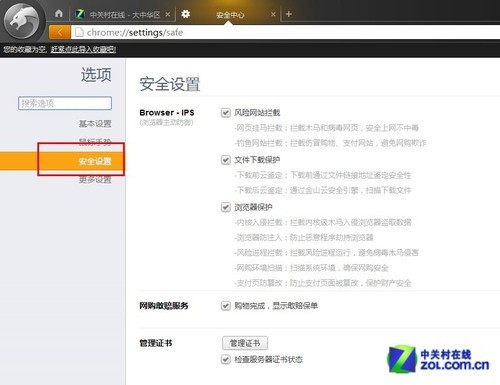Click the (浏览器主动防御) subtitle text
This screenshot has width=500, height=385.
[166, 122]
